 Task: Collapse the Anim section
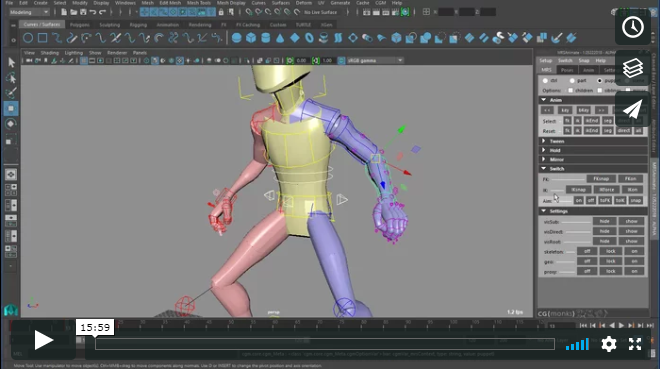click(544, 100)
